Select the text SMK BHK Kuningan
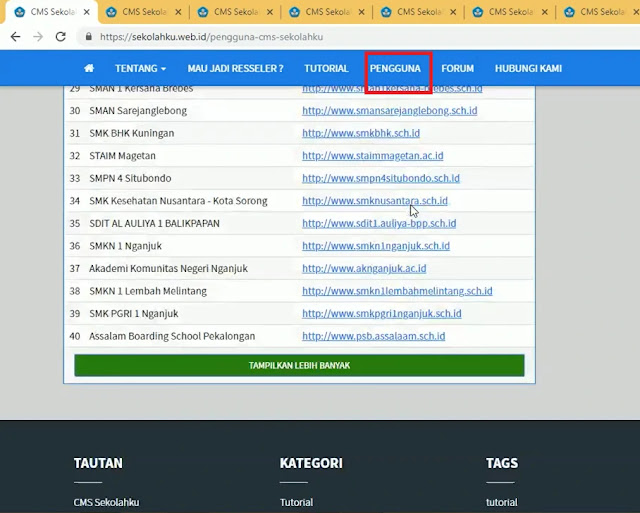Image resolution: width=640 pixels, height=513 pixels. coord(131,133)
